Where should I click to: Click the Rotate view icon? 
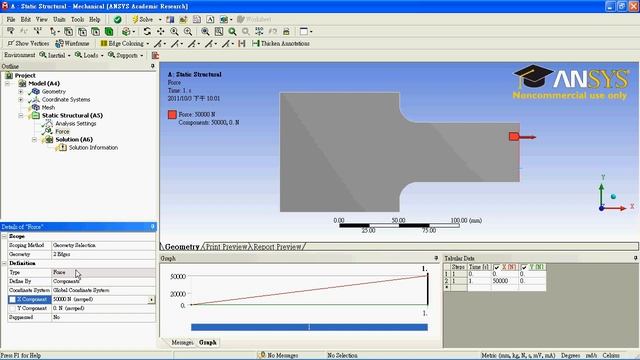[x=147, y=31]
